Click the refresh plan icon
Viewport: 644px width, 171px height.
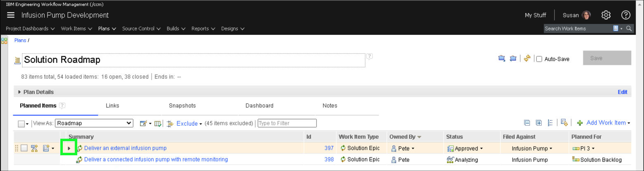point(527,59)
